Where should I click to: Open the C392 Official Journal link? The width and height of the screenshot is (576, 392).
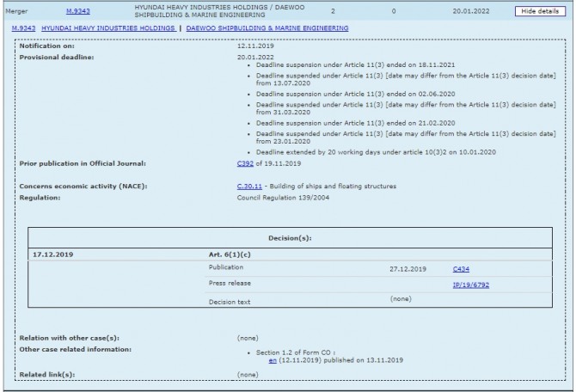(x=247, y=163)
